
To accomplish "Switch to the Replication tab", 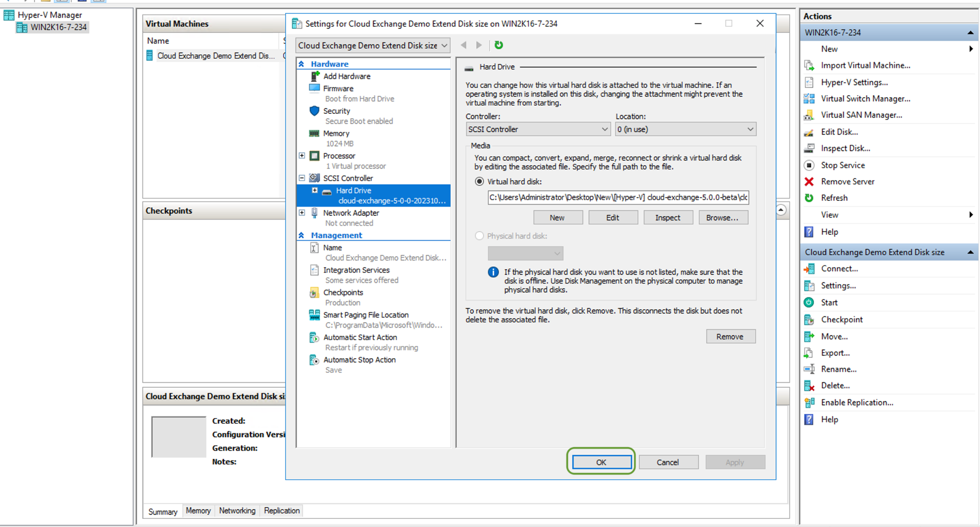I will pos(281,511).
